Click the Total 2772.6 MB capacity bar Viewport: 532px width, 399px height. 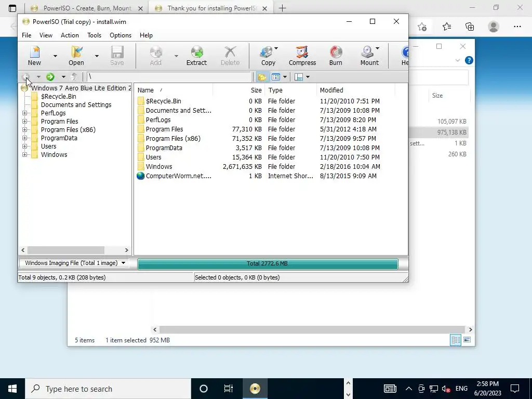268,263
